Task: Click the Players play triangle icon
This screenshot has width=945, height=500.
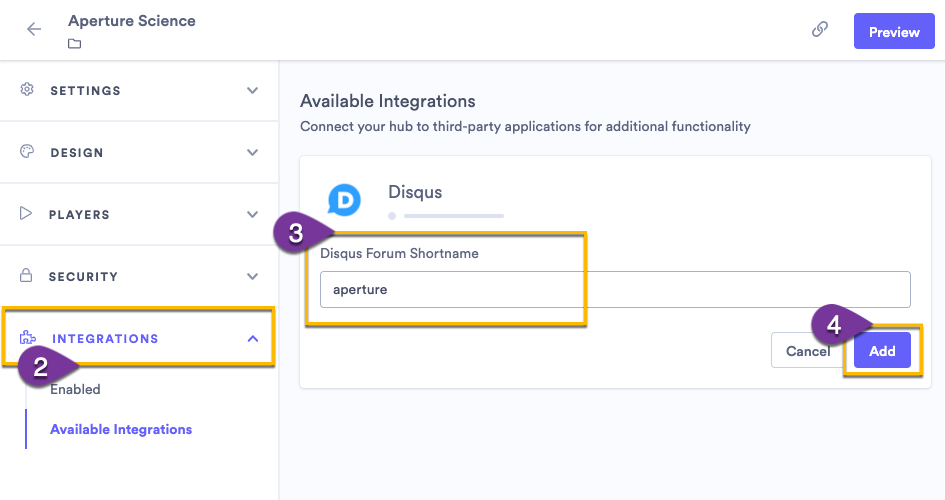Action: click(26, 213)
